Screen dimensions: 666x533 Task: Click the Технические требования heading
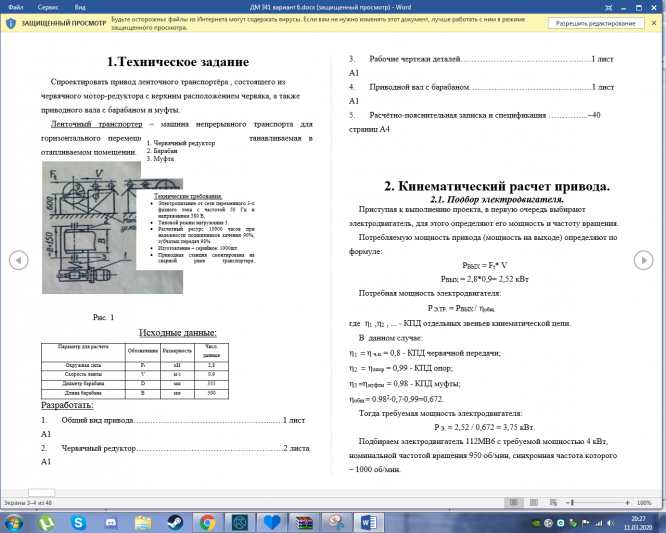(x=188, y=196)
